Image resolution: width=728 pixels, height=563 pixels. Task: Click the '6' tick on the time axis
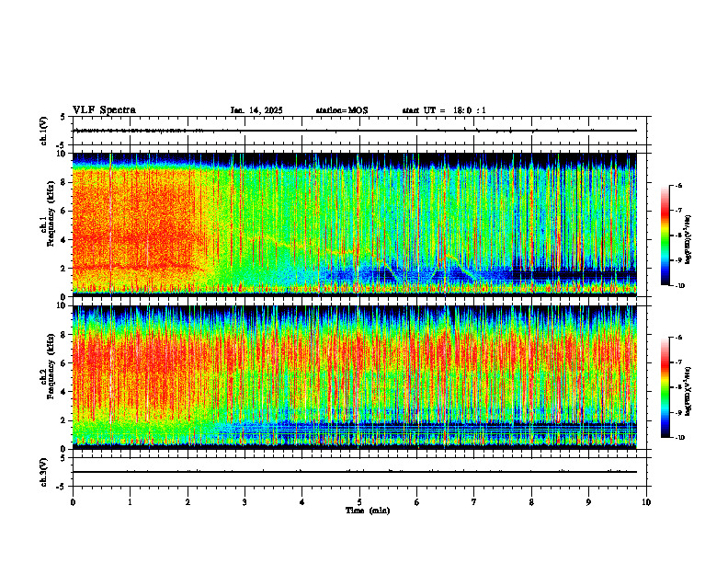click(x=417, y=502)
